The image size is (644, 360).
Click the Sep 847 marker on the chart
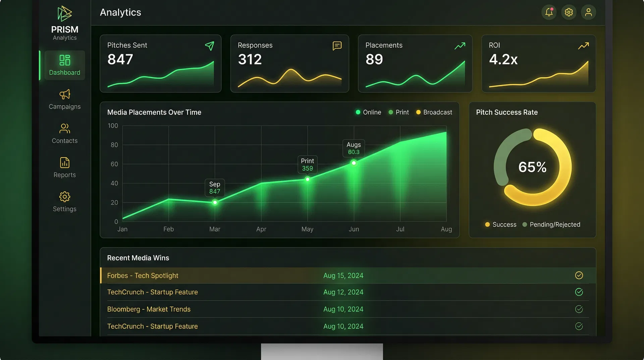pyautogui.click(x=215, y=202)
